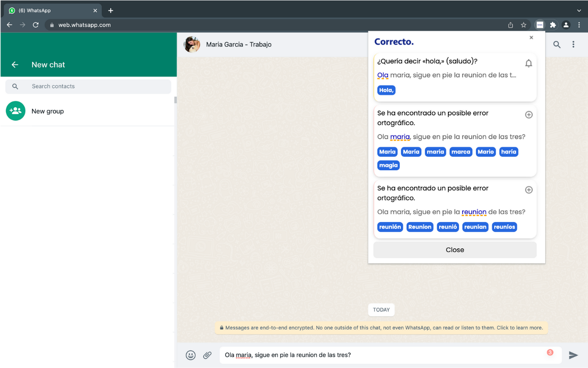Click the site lock icon
This screenshot has width=588, height=368.
click(52, 25)
